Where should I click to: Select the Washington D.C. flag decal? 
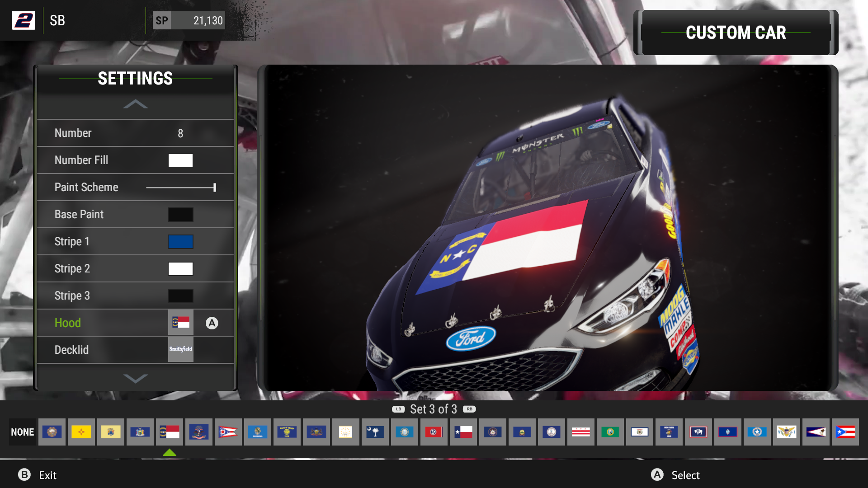coord(581,432)
